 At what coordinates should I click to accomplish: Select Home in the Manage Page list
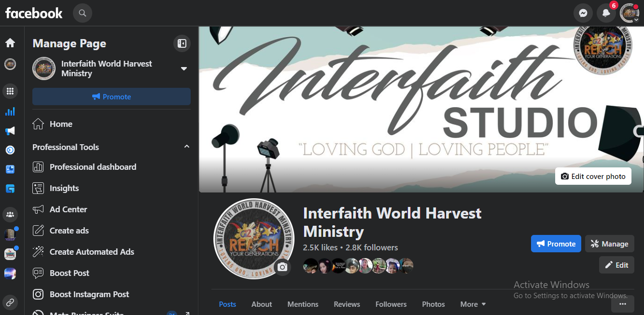(x=112, y=124)
